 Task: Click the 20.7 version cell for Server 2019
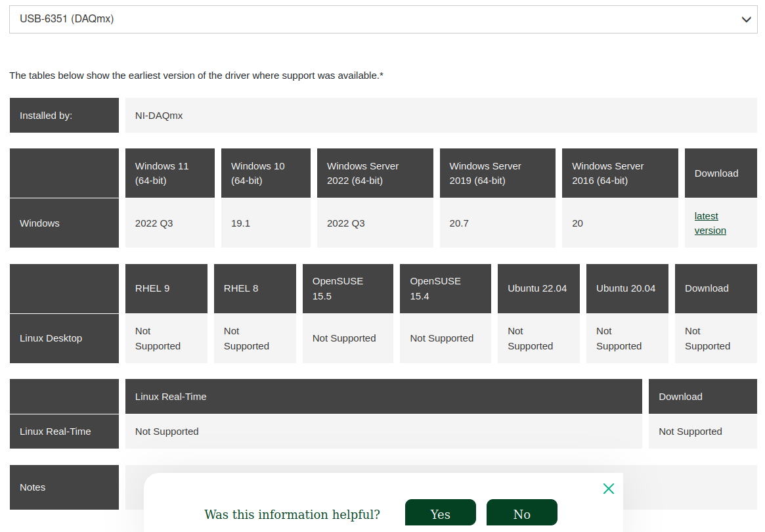point(497,223)
